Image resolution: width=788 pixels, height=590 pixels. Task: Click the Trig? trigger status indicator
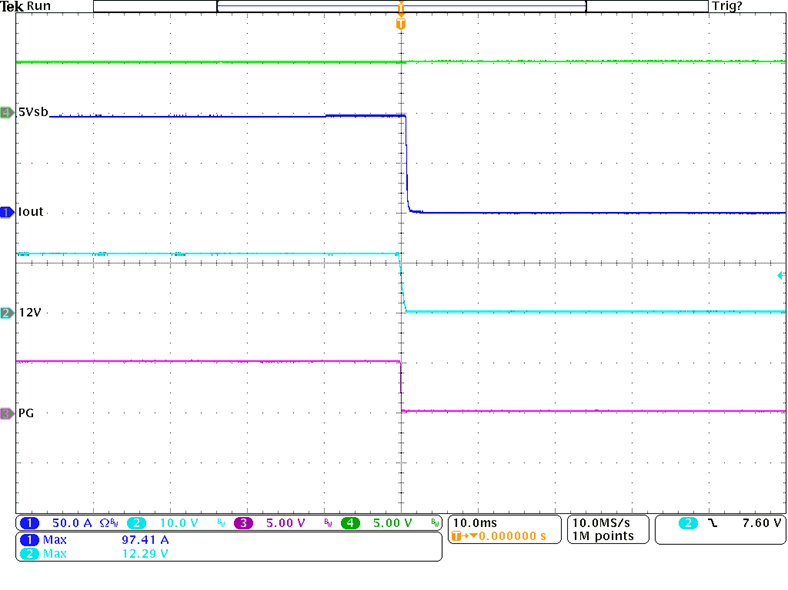tap(725, 6)
